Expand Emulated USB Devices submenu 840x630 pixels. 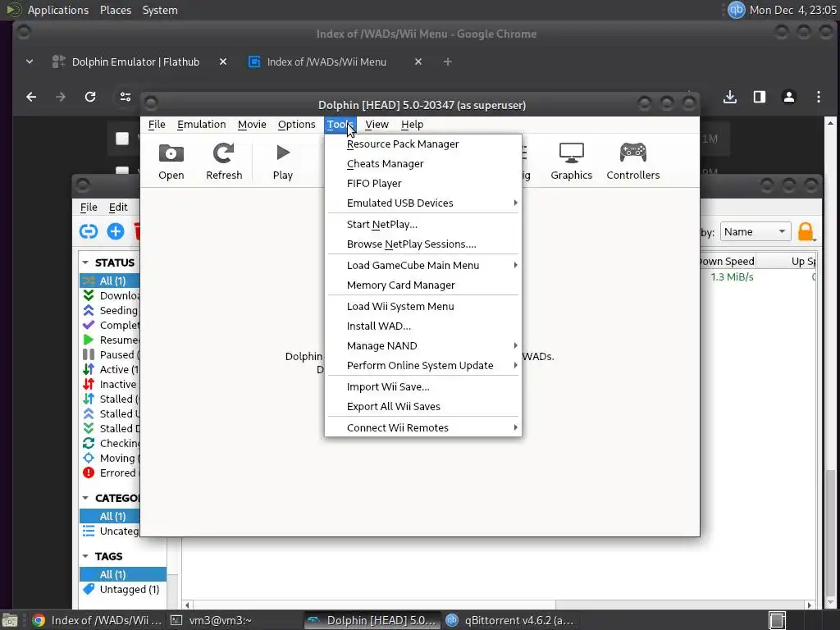pos(422,203)
